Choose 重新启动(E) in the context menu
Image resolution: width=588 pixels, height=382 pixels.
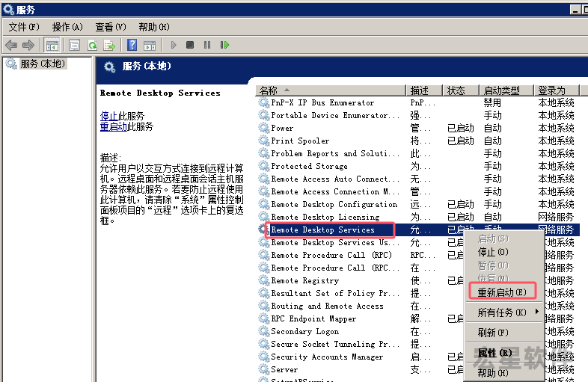coord(502,292)
